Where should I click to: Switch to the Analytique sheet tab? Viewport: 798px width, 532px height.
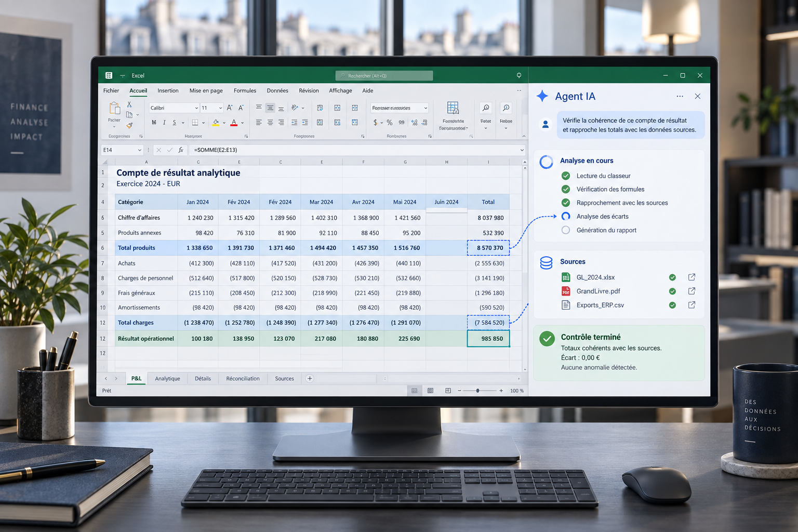tap(167, 379)
